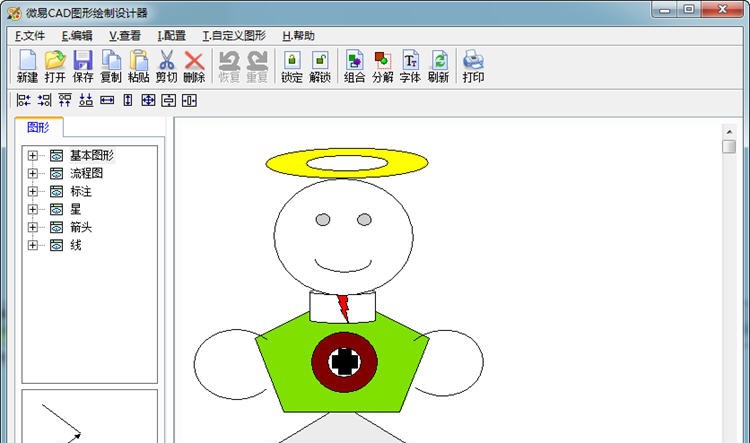Click the align left edges icon
750x443 pixels.
[24, 100]
